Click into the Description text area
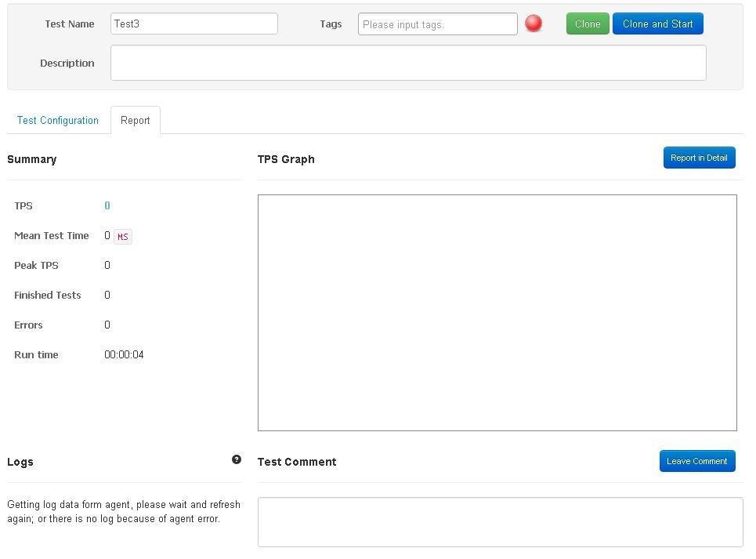The height and width of the screenshot is (559, 756). coord(407,63)
